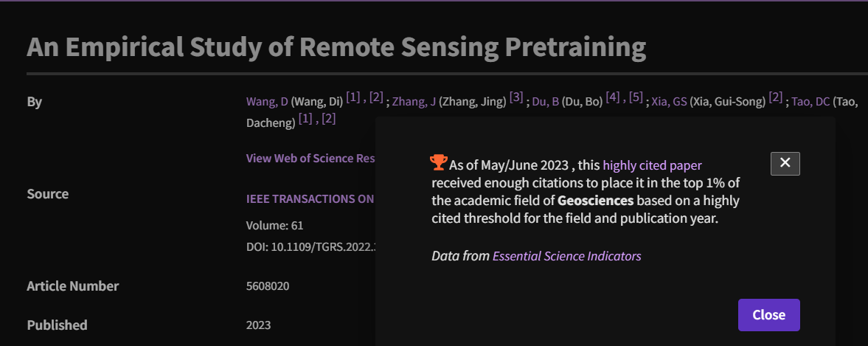
Task: Click affiliation [1] next to Wang, Di
Action: tap(353, 97)
